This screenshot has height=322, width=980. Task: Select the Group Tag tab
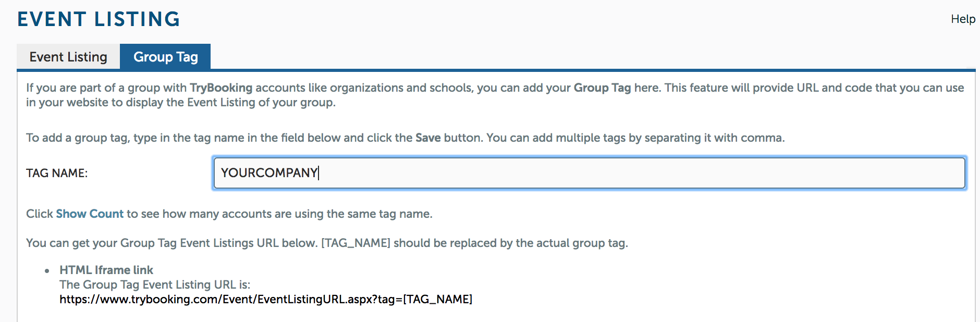[x=165, y=57]
